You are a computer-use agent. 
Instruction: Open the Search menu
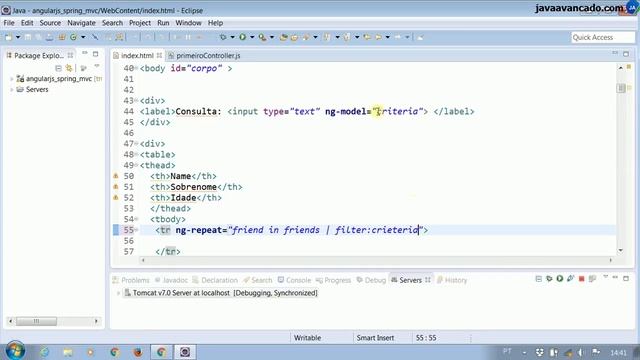[x=112, y=23]
